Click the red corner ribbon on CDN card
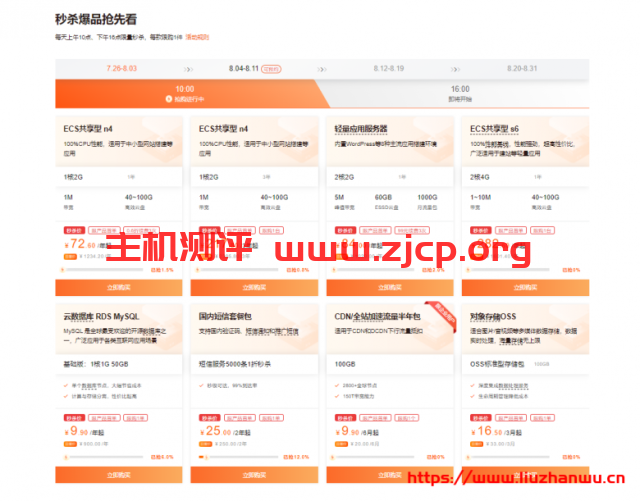The image size is (640, 501). point(440,316)
